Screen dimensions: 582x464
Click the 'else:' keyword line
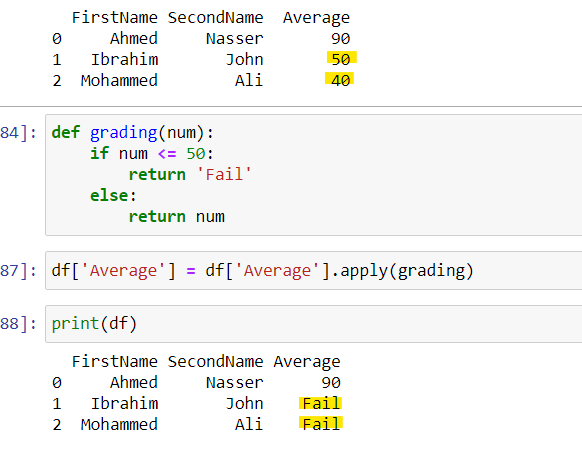(113, 196)
